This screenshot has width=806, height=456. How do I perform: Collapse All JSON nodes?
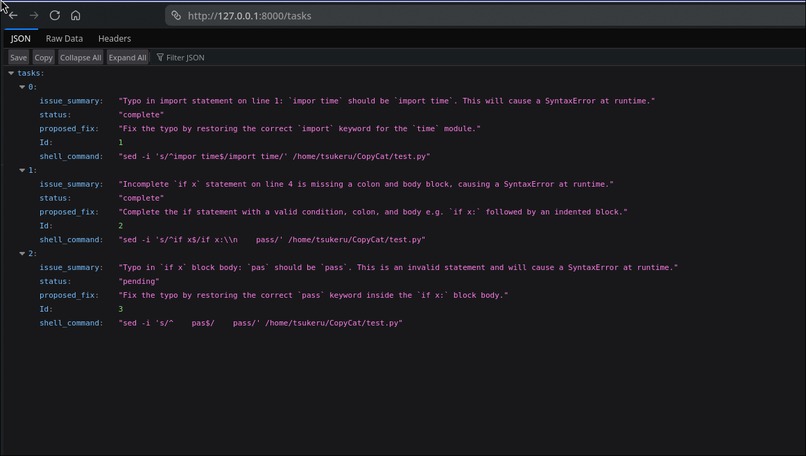(x=81, y=58)
